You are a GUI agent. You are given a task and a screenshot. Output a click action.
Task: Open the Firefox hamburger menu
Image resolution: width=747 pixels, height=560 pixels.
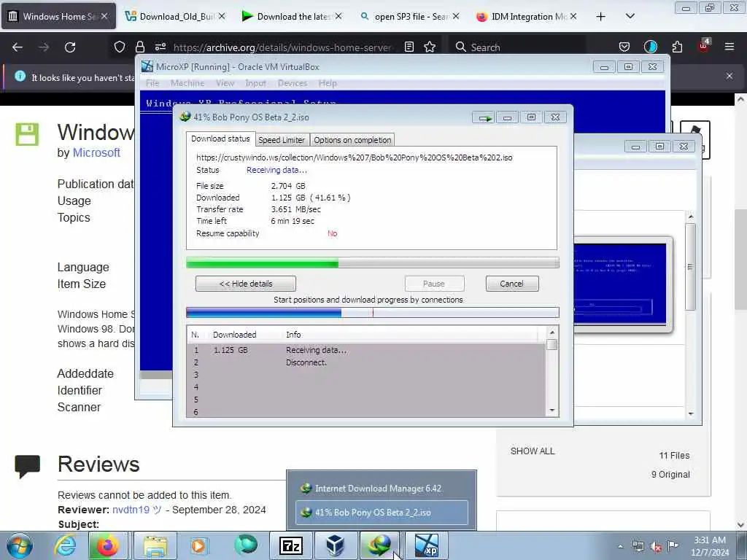pos(729,47)
